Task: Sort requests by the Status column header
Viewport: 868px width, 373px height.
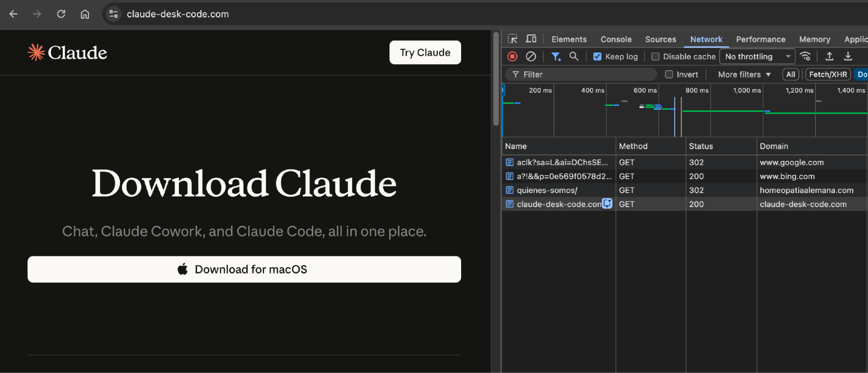Action: click(x=721, y=146)
